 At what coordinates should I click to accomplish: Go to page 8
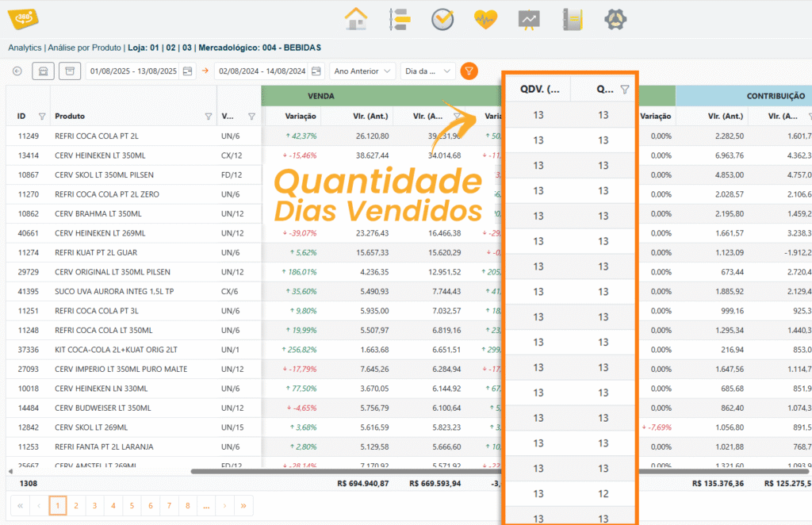[187, 506]
